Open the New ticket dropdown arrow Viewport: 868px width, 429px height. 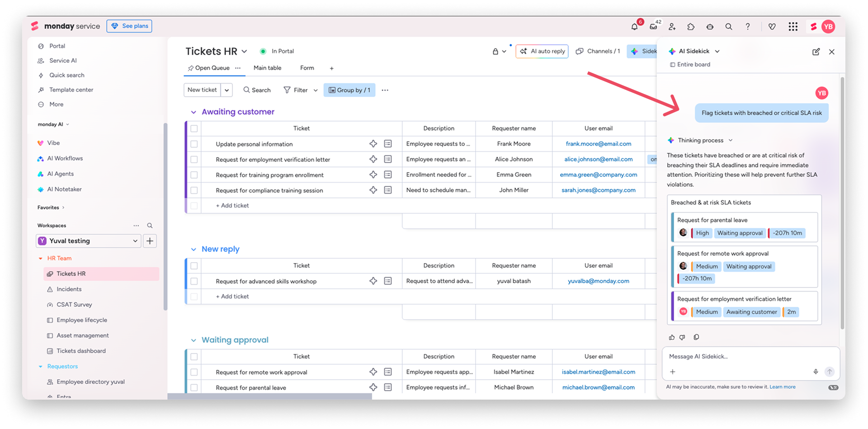click(x=226, y=90)
